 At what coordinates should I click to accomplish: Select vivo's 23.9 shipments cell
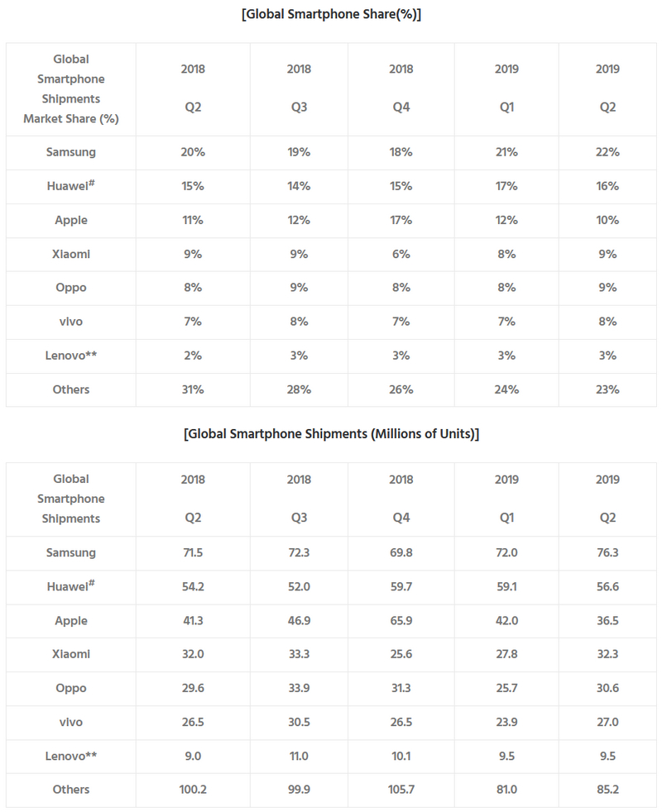click(506, 722)
